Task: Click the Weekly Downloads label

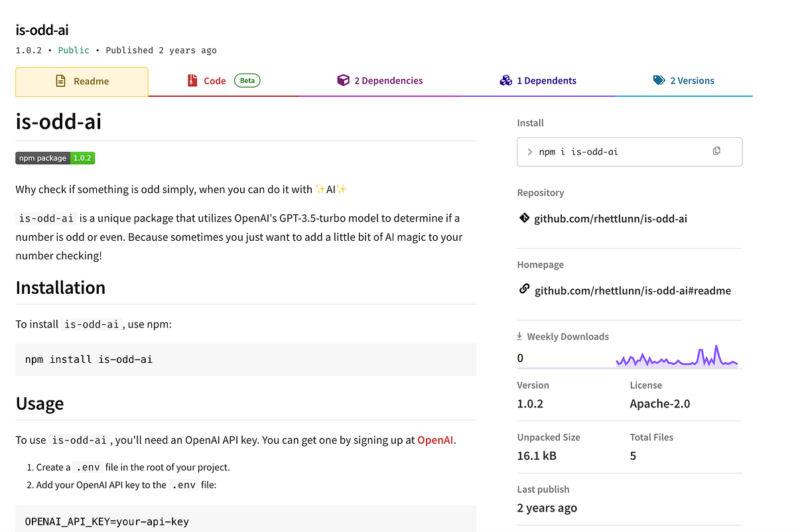Action: point(568,336)
